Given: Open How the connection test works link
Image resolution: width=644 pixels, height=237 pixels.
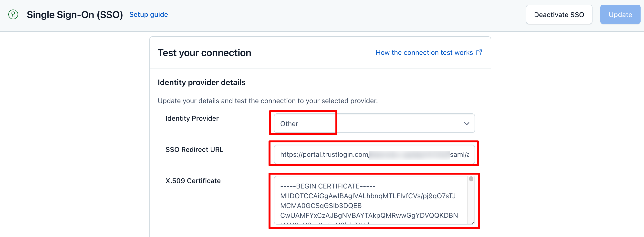Looking at the screenshot, I should 424,53.
